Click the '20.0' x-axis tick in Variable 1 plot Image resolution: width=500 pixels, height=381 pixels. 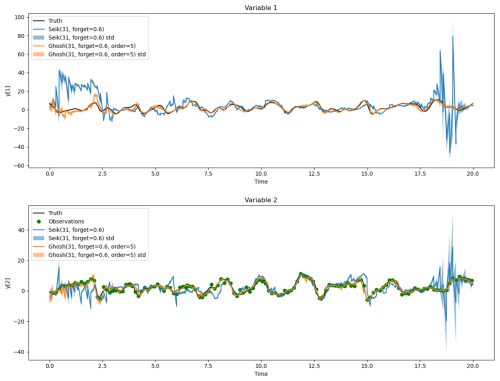pos(473,174)
